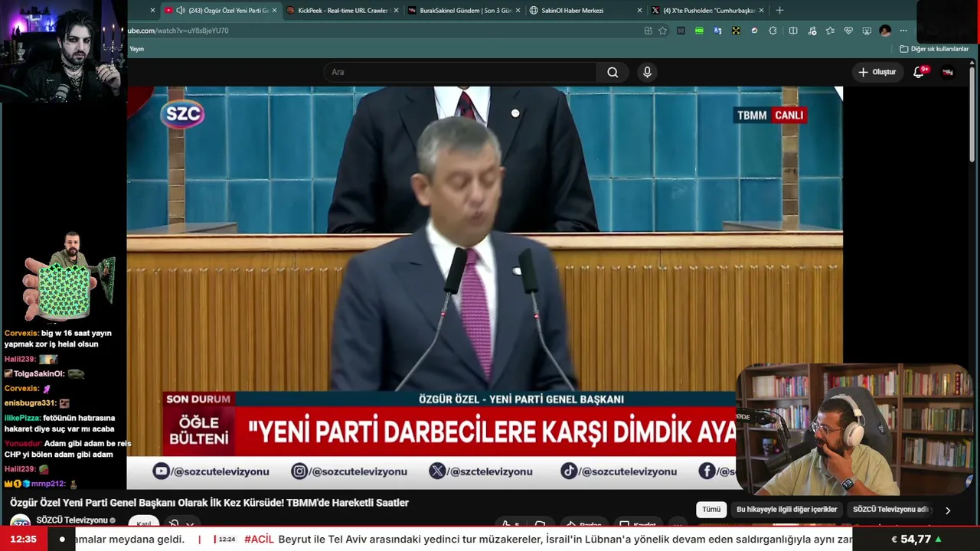Viewport: 980px width, 551px height.
Task: Select the 'SÖZCÜ Televizyonu adlı' filter chip
Action: [890, 510]
